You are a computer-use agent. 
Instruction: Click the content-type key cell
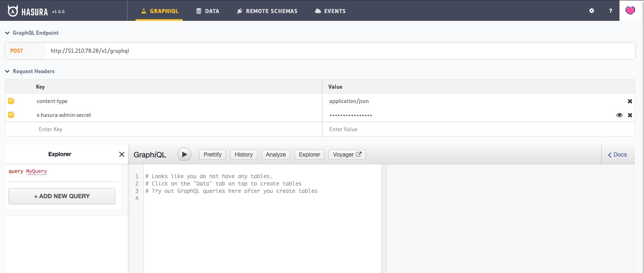[52, 101]
